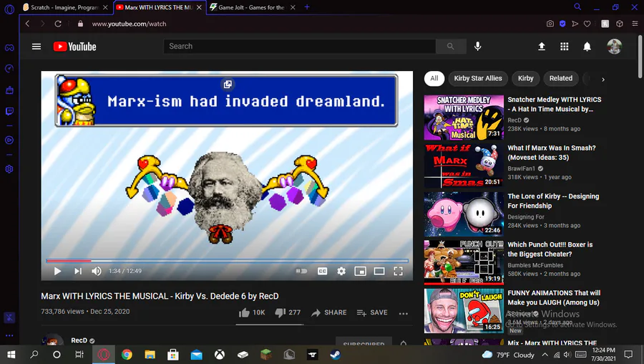
Task: Select the All filter chip
Action: 434,78
